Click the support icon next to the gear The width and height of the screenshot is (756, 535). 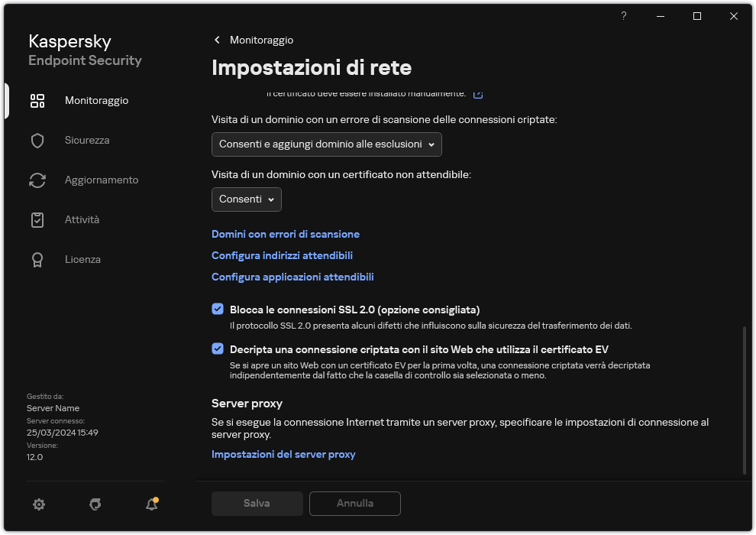[95, 504]
